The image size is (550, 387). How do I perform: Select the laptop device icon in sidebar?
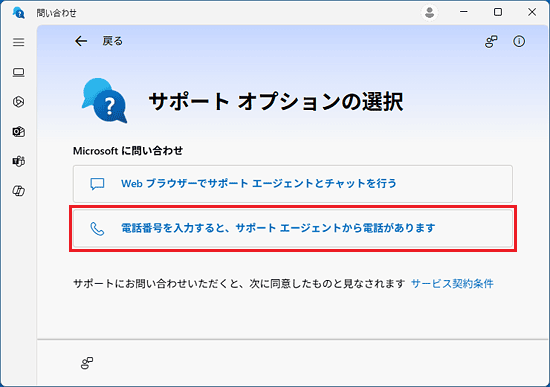(19, 72)
